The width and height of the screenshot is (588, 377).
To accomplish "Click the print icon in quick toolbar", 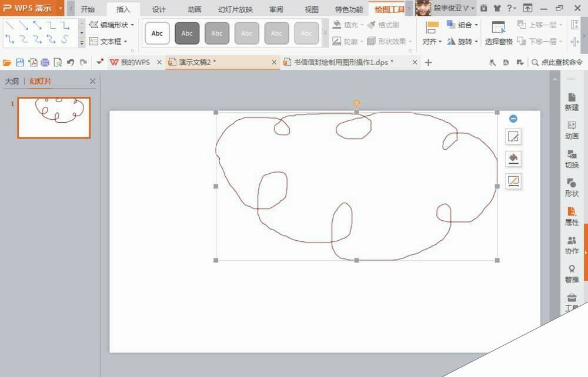I will (45, 62).
